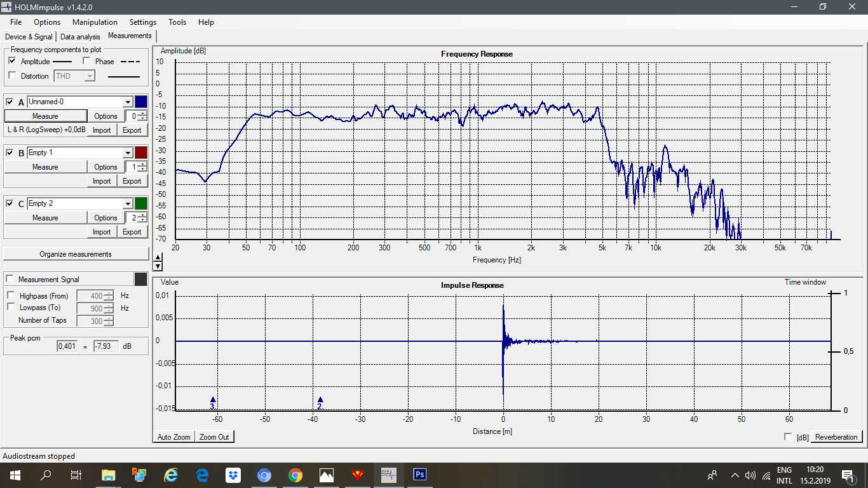Click the blue color swatch for slot A

coord(141,102)
